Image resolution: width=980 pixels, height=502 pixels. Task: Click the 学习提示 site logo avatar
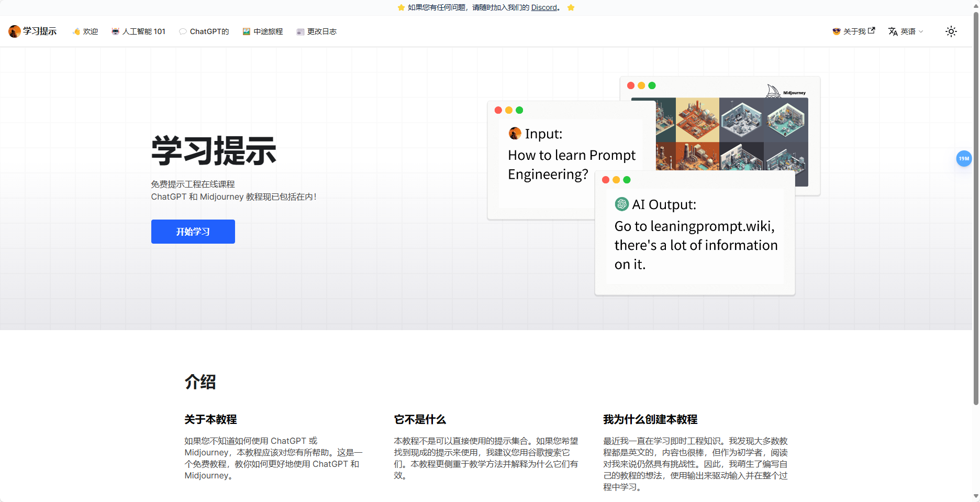[15, 31]
